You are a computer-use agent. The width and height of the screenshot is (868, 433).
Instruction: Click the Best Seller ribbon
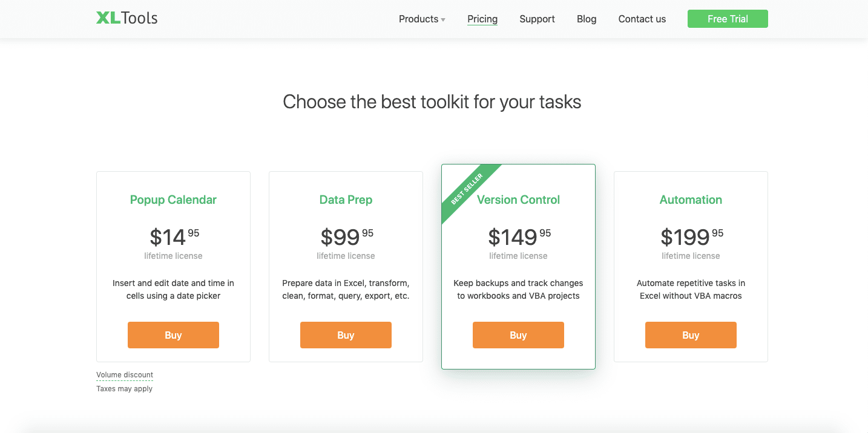[x=467, y=189]
